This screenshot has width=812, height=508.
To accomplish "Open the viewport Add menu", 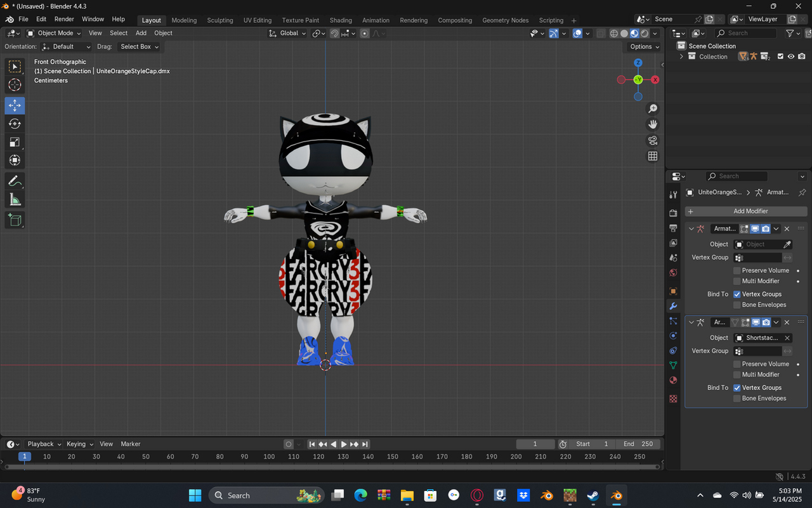I will click(141, 33).
